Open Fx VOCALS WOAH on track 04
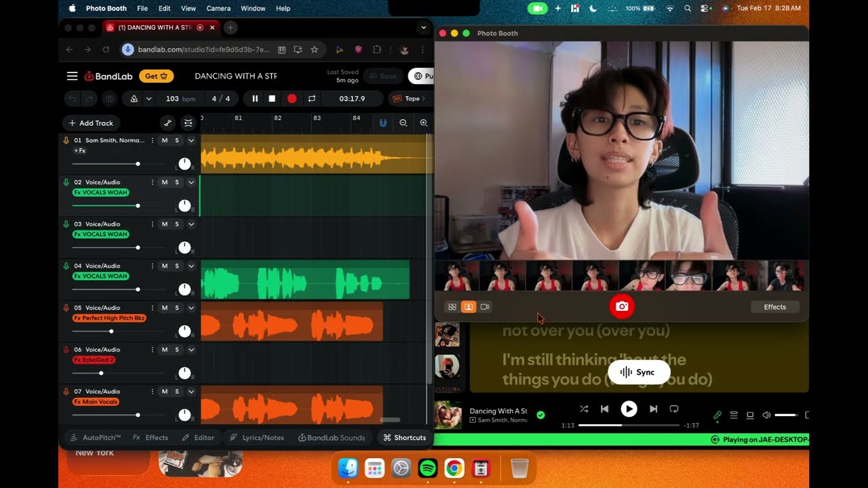868x488 pixels. 100,276
